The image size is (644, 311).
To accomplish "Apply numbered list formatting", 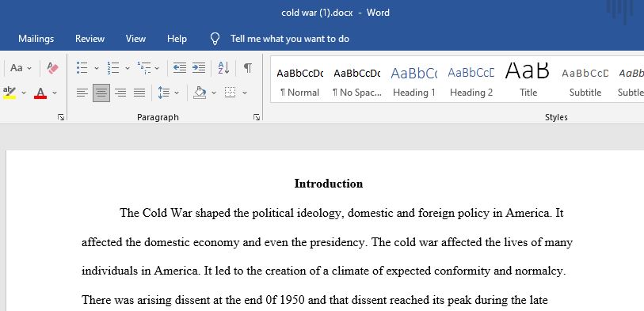I will [113, 68].
